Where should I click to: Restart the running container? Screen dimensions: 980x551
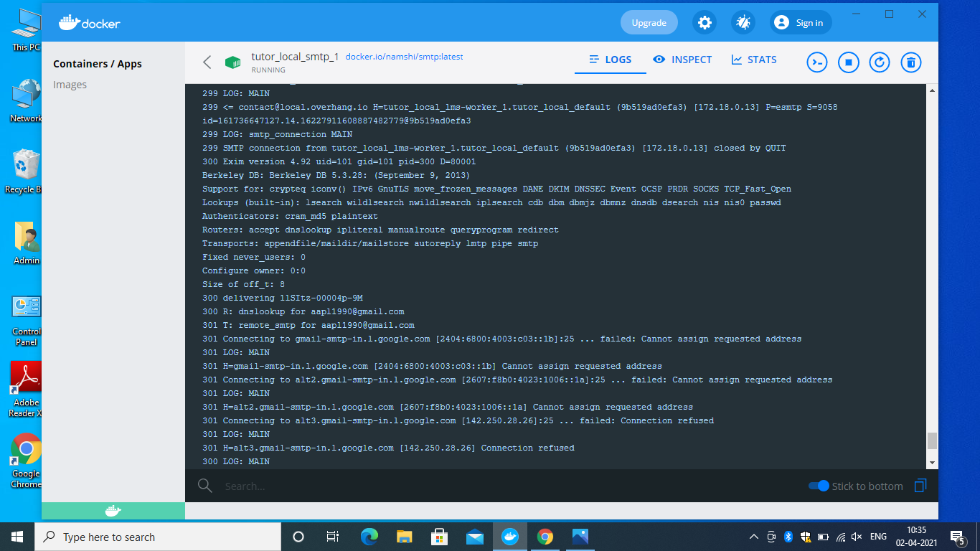(879, 62)
